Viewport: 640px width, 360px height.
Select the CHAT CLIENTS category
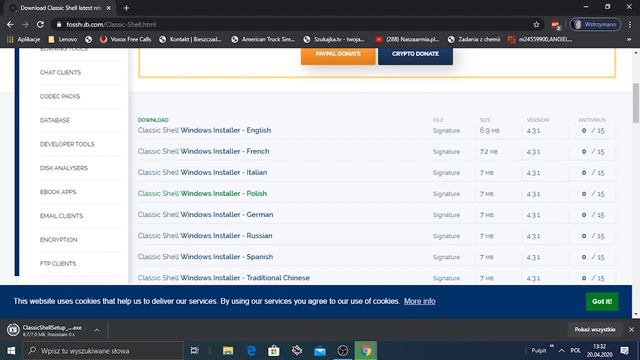[x=60, y=72]
